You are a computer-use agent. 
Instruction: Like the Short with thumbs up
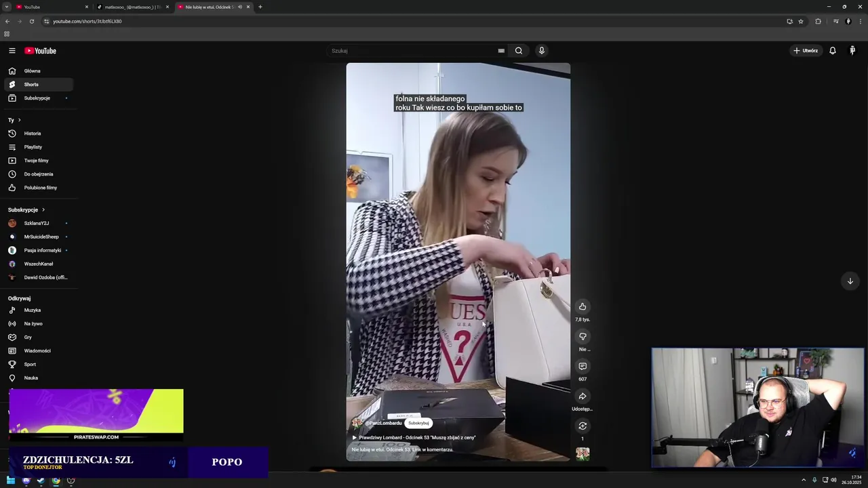point(583,306)
